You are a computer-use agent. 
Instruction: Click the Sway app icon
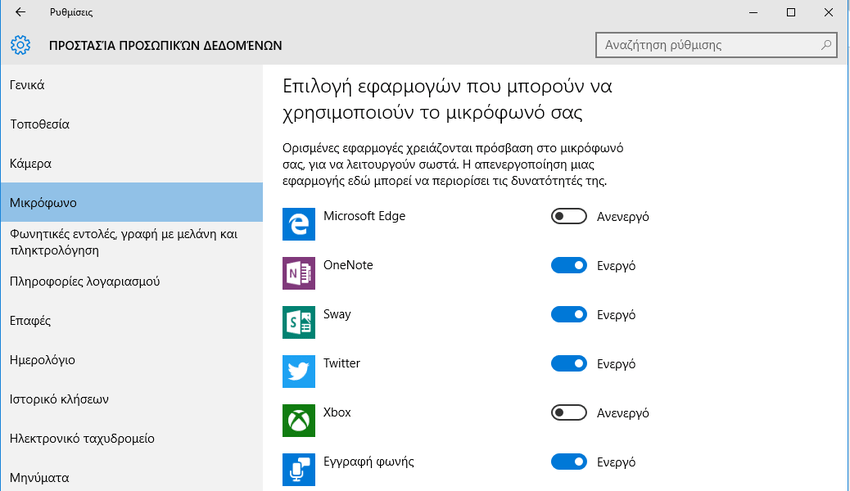(x=299, y=322)
